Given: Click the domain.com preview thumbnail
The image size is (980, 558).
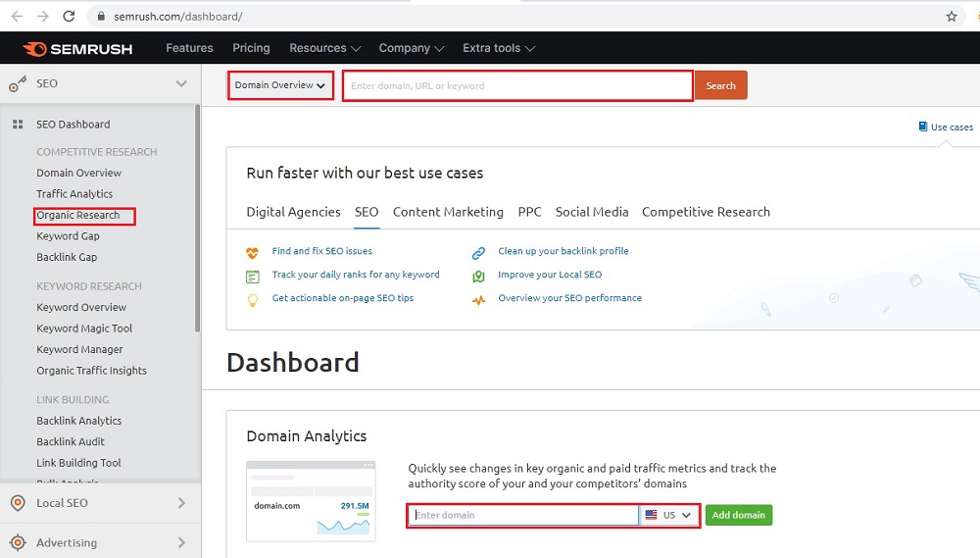Looking at the screenshot, I should tap(311, 500).
